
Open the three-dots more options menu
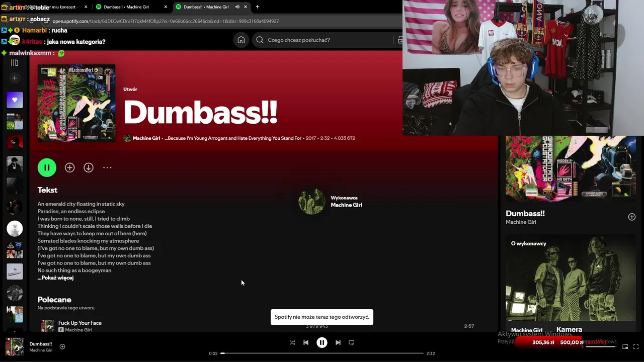click(107, 168)
